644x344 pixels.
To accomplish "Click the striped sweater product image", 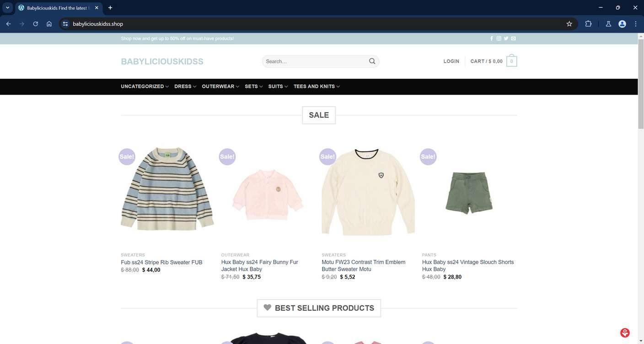I will click(x=167, y=188).
